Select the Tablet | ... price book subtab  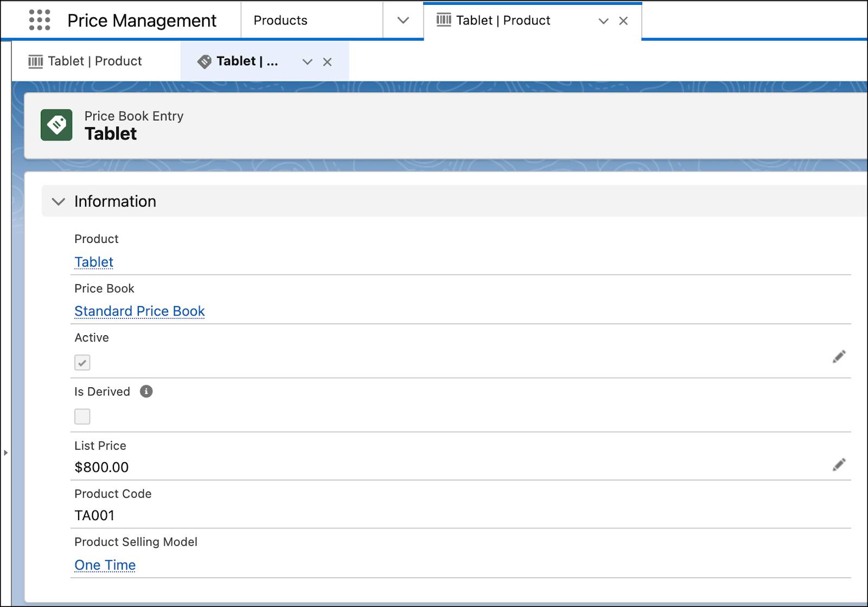(x=247, y=61)
